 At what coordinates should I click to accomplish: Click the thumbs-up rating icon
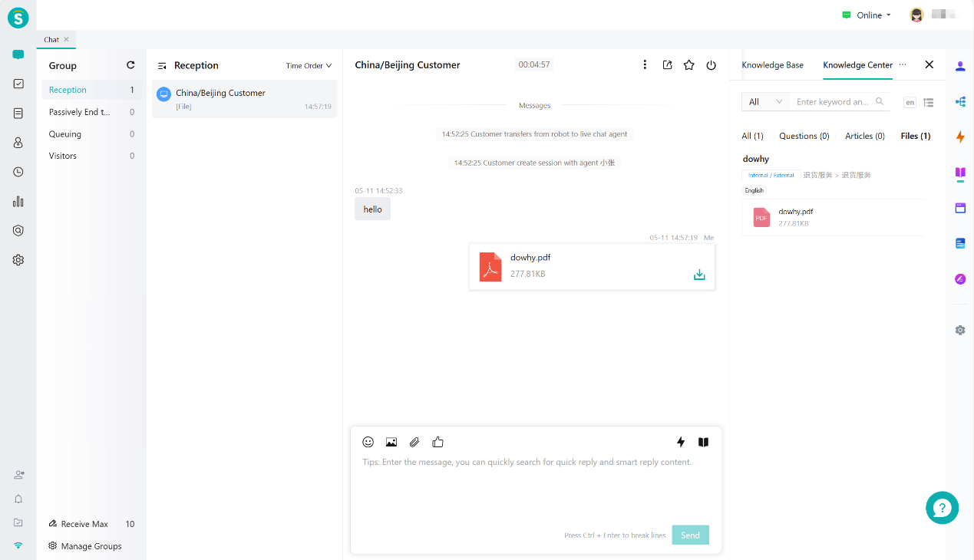438,442
